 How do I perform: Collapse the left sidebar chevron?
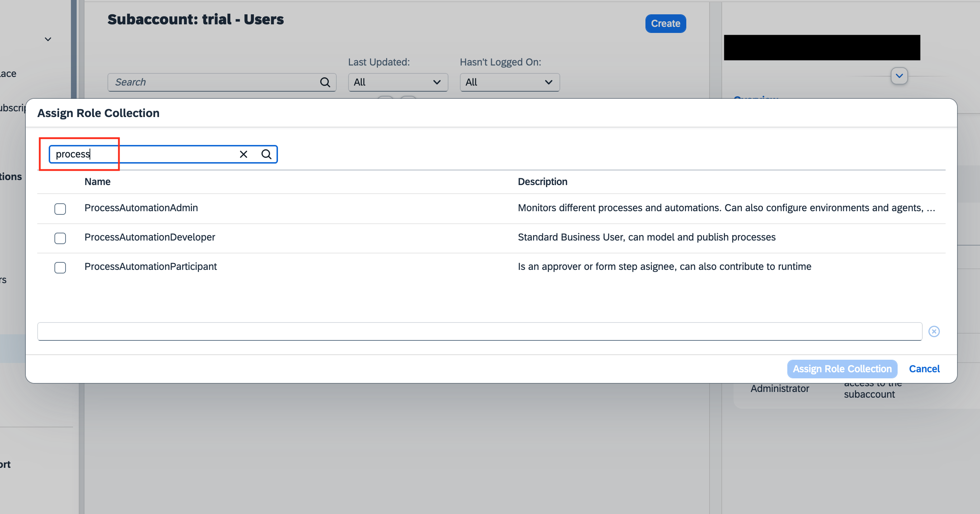point(48,39)
